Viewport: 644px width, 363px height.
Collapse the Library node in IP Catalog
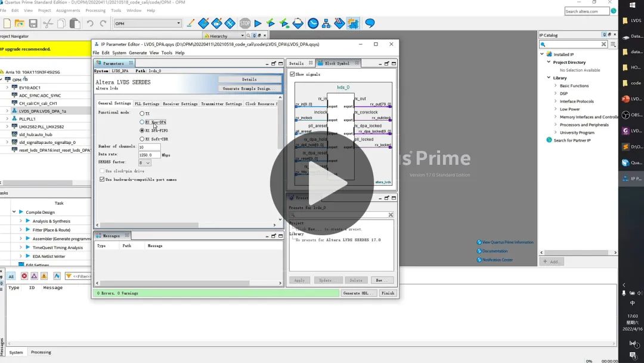pos(549,78)
